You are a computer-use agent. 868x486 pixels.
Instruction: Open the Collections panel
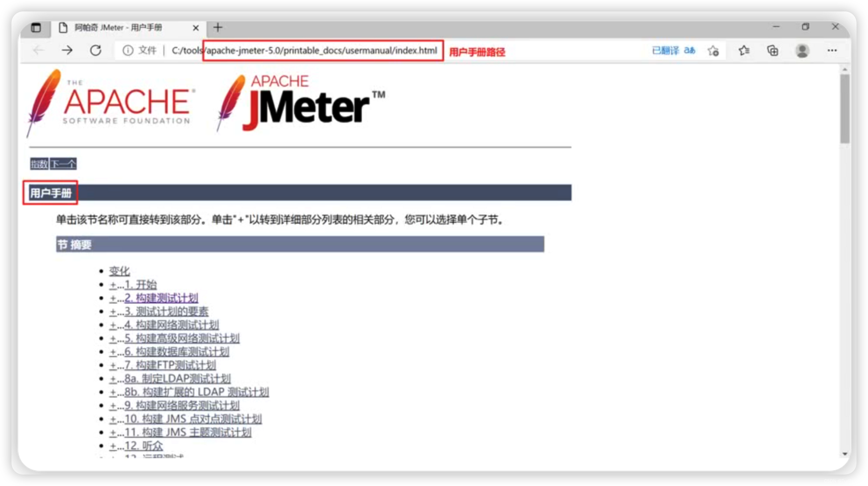click(773, 51)
